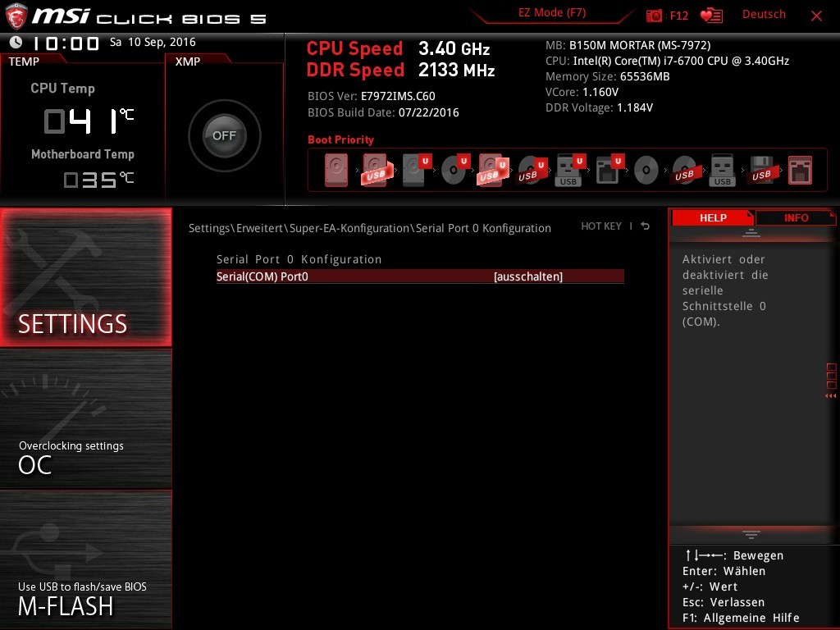Click the F1: Allgemeine Hilfe hint

741,618
